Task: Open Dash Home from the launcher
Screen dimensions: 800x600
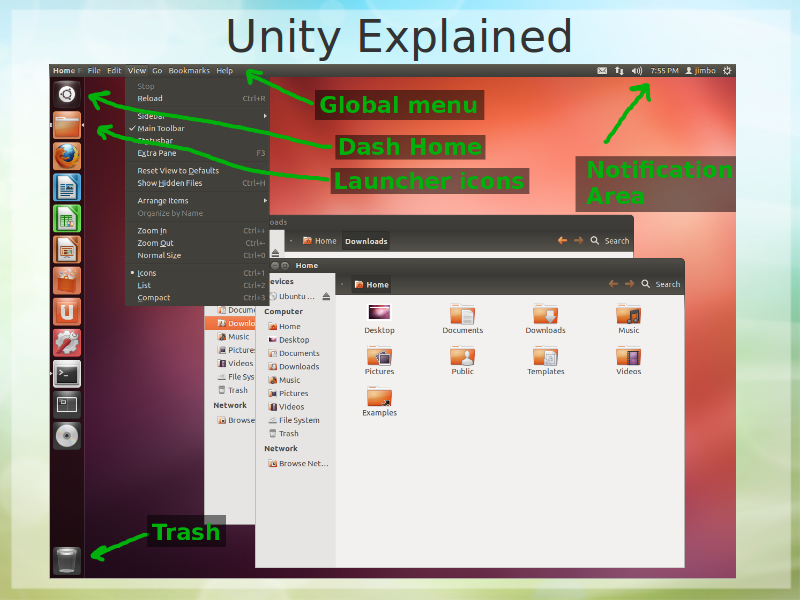Action: point(67,94)
